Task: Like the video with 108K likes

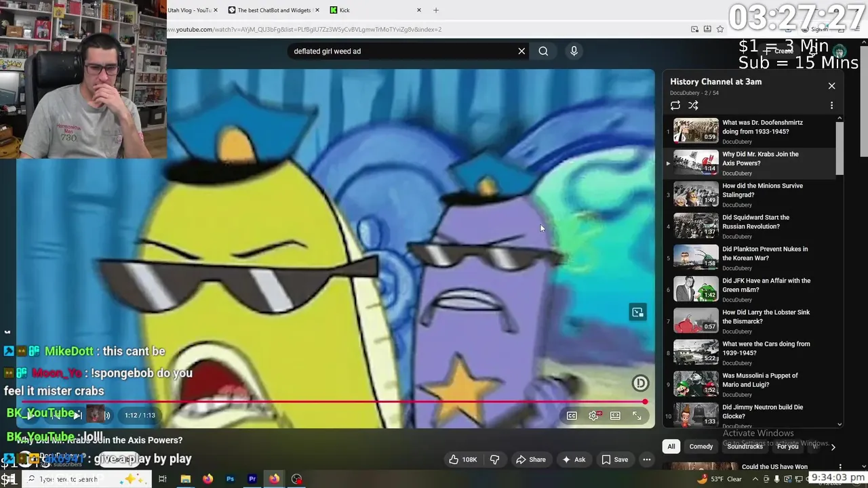Action: (x=462, y=460)
